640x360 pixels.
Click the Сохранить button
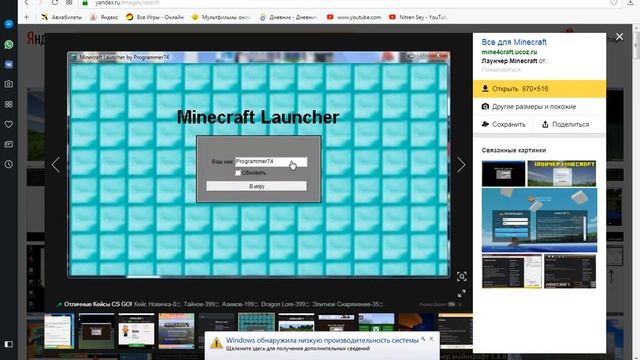coord(504,124)
